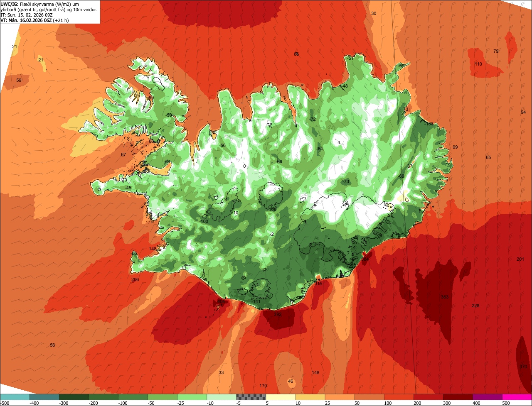Click the '110' value on the map

(x=478, y=64)
